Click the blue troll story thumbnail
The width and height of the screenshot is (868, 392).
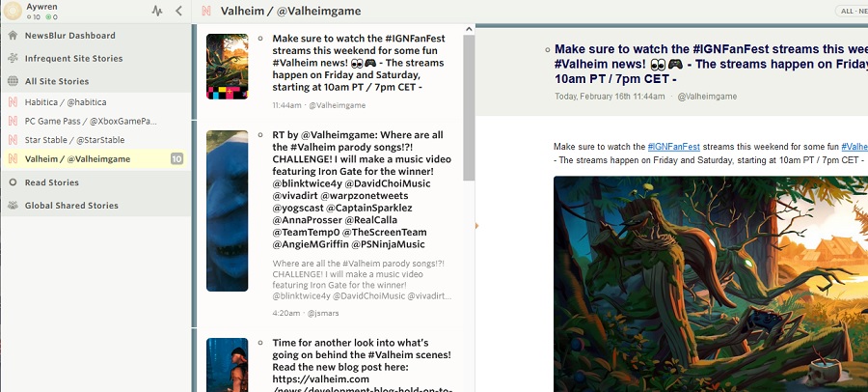coord(227,210)
